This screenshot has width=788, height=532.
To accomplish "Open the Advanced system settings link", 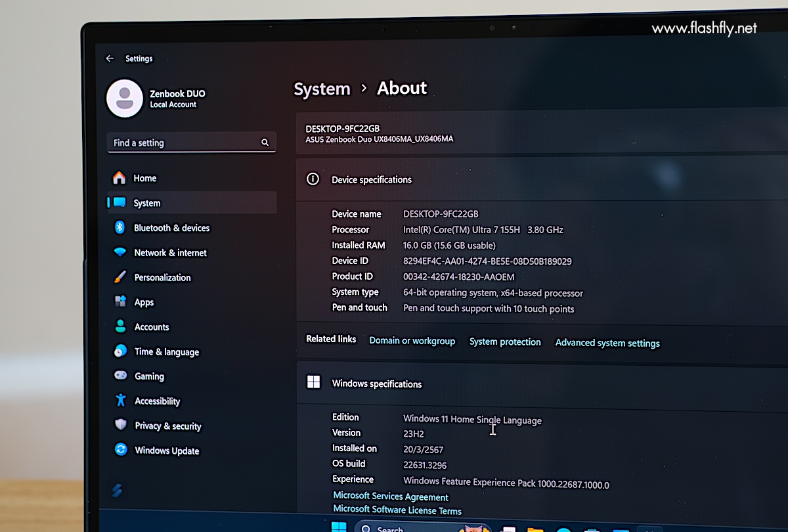I will coord(607,343).
